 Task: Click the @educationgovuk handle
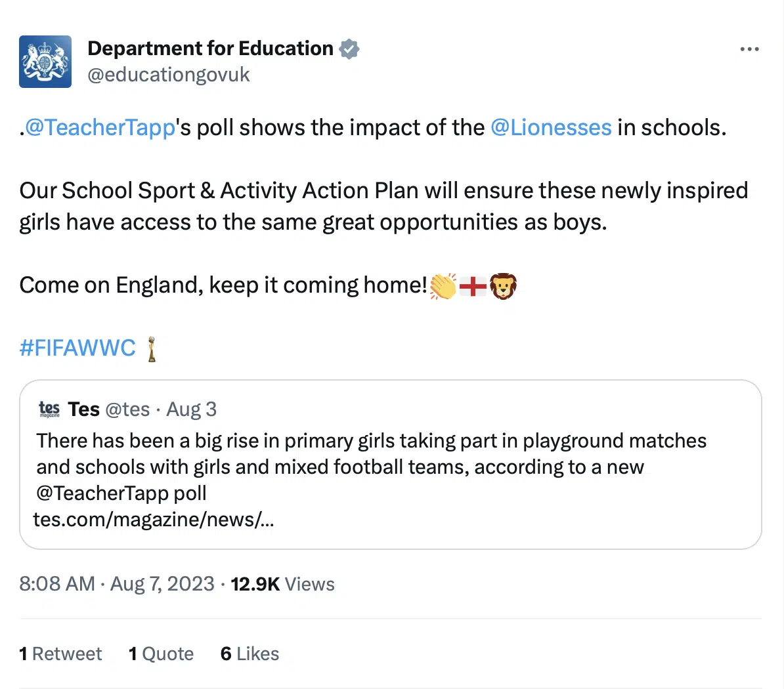(169, 74)
